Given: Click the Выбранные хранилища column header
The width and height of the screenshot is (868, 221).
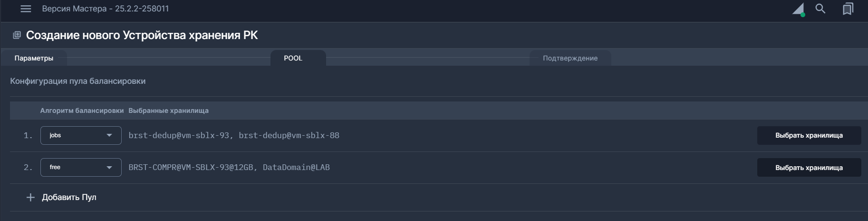Looking at the screenshot, I should [168, 110].
